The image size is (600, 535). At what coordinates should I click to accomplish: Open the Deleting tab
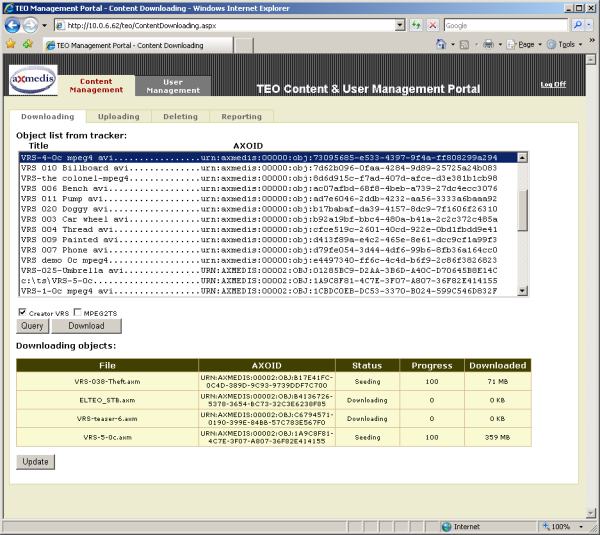[180, 116]
